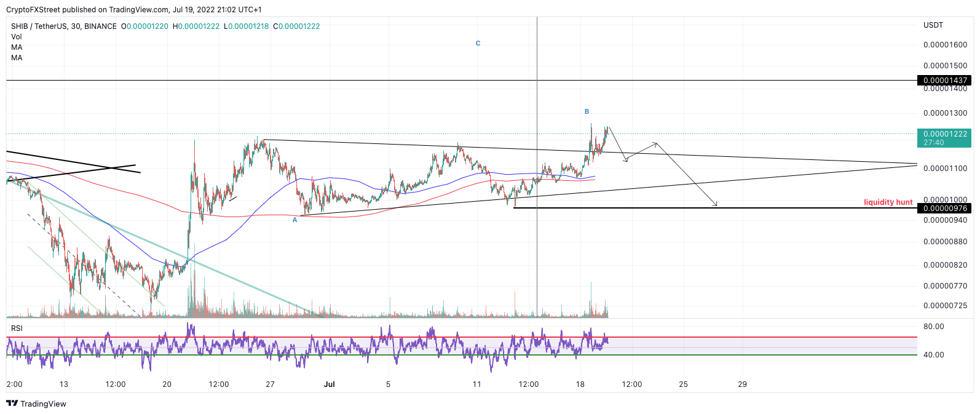Select the RSI pane label

tap(17, 328)
